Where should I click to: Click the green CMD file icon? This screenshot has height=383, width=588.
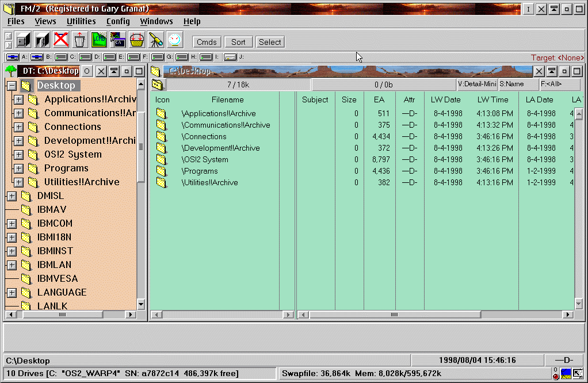tap(99, 40)
